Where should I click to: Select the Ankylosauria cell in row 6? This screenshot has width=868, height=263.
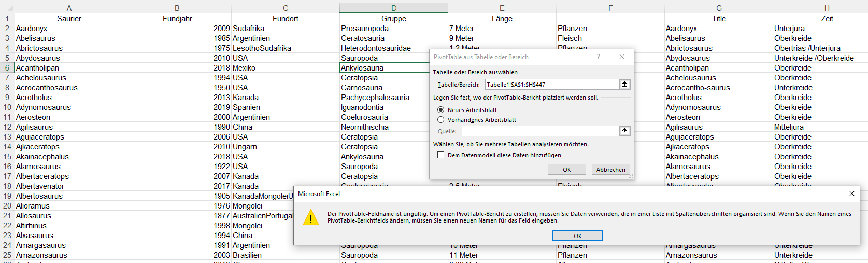click(x=383, y=68)
